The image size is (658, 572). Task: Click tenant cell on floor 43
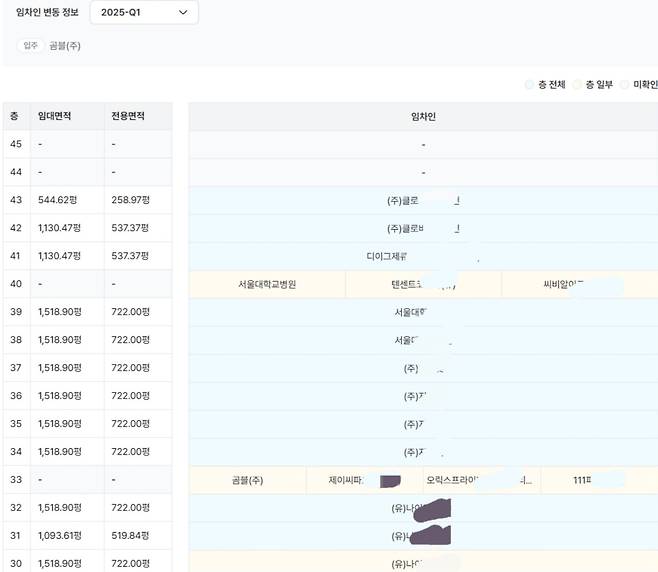[423, 201]
